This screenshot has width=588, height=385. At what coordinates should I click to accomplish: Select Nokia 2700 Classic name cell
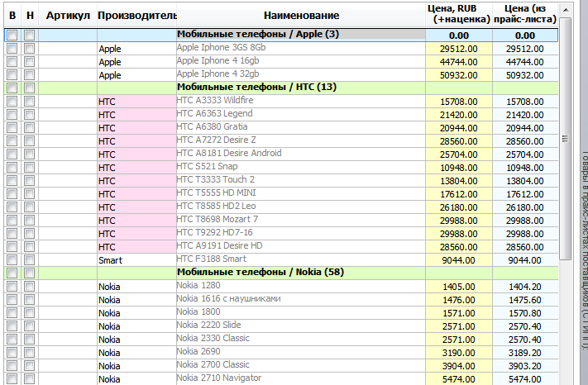tap(301, 365)
